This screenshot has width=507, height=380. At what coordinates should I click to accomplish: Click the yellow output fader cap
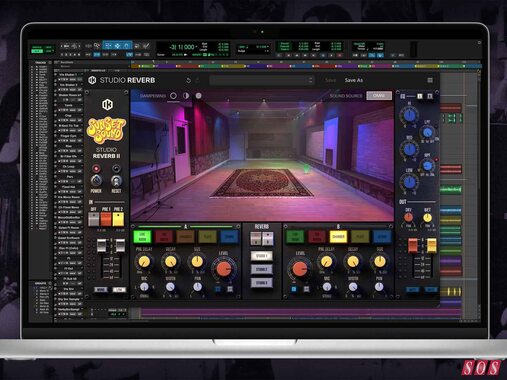[431, 245]
